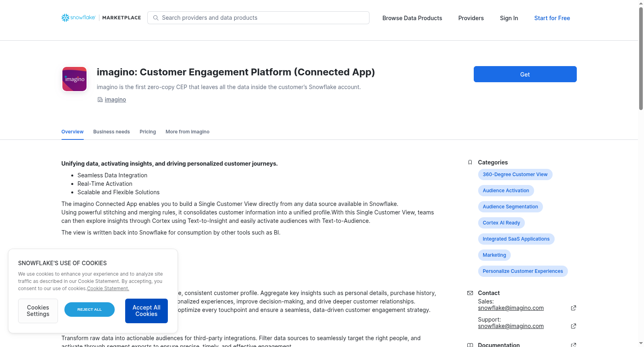Click Sign In
Image resolution: width=644 pixels, height=347 pixels.
pyautogui.click(x=509, y=18)
